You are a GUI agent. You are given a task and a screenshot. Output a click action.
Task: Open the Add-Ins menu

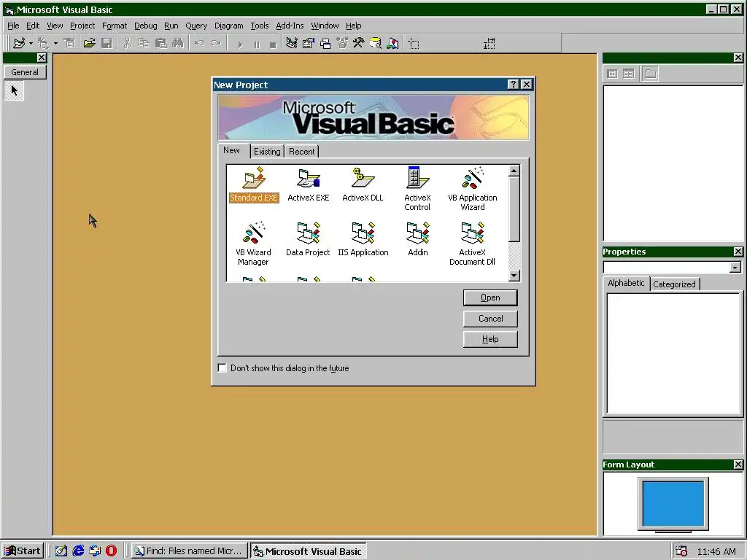point(290,26)
